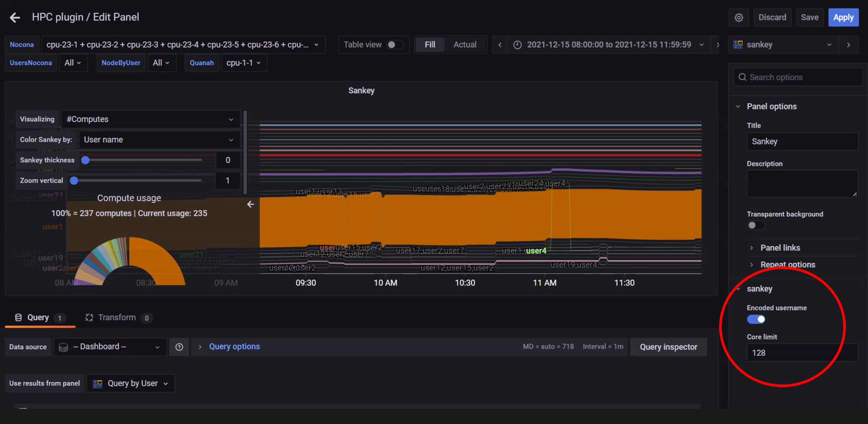Click the Query by User panel icon
This screenshot has width=868, height=424.
[98, 384]
